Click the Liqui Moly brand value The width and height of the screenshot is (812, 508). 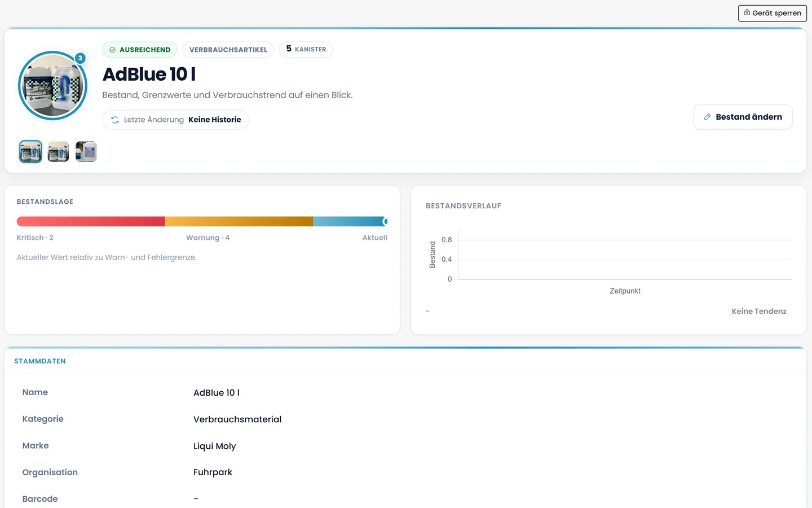[x=215, y=446]
